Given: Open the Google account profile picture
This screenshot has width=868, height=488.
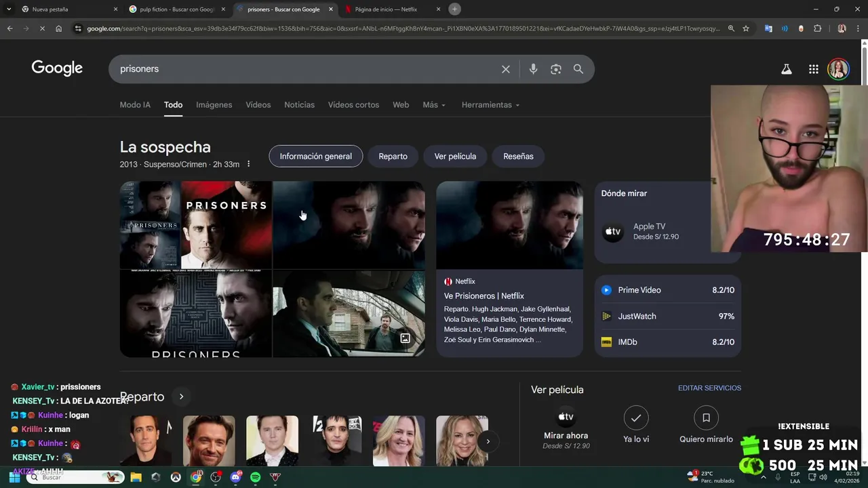Looking at the screenshot, I should (838, 69).
